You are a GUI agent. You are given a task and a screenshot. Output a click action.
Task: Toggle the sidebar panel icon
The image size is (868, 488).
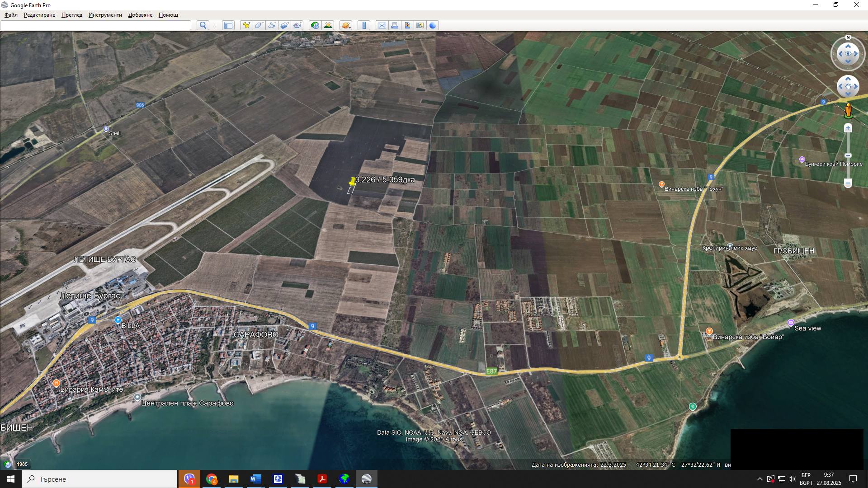(x=228, y=25)
